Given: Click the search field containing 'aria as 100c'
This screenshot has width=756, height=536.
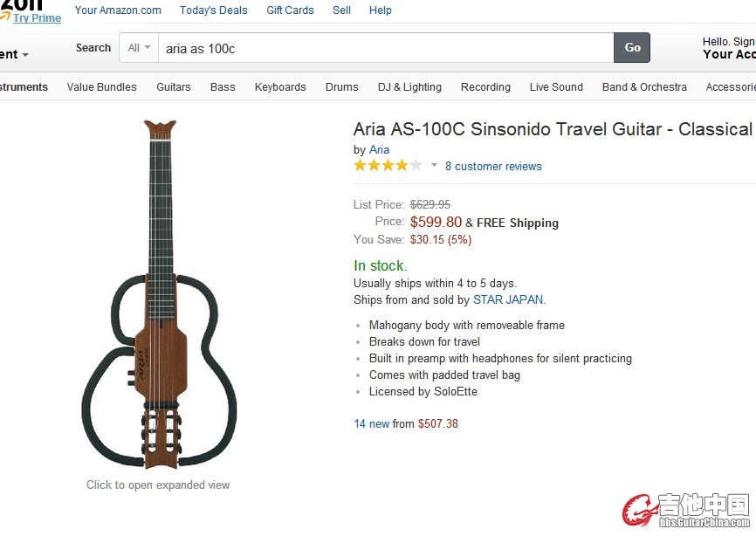Looking at the screenshot, I should [386, 48].
